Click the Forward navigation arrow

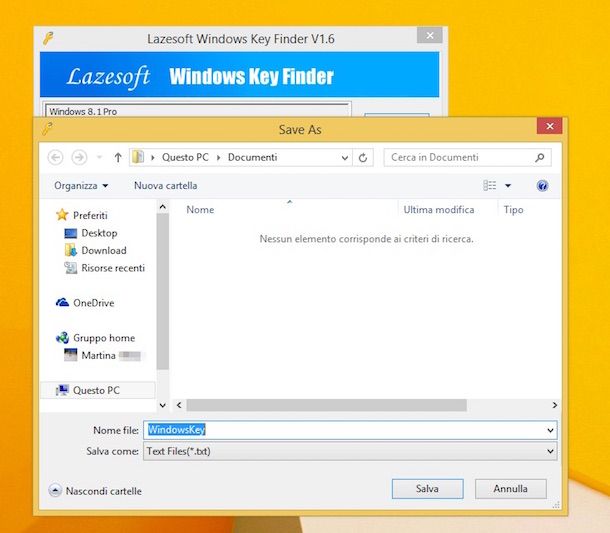79,158
